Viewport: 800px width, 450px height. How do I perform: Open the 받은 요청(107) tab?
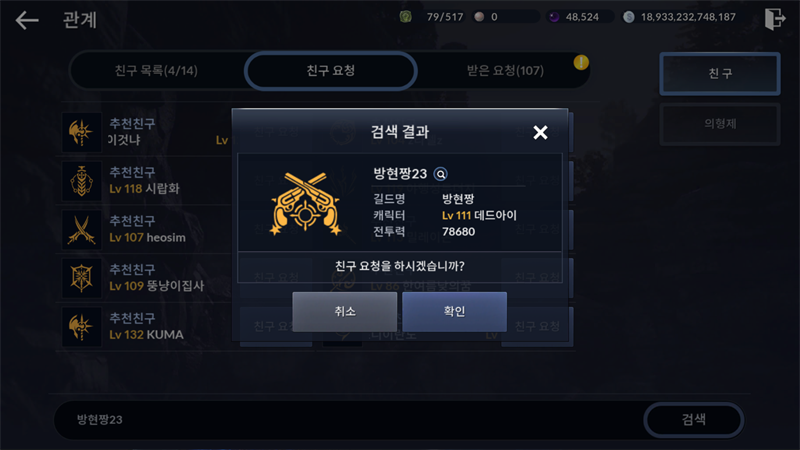tap(505, 70)
